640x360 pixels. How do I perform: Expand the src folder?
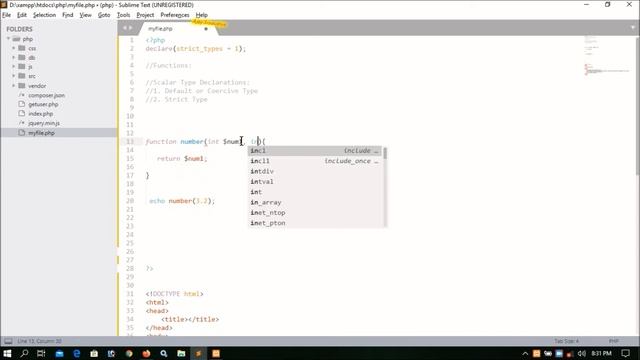[x=13, y=76]
